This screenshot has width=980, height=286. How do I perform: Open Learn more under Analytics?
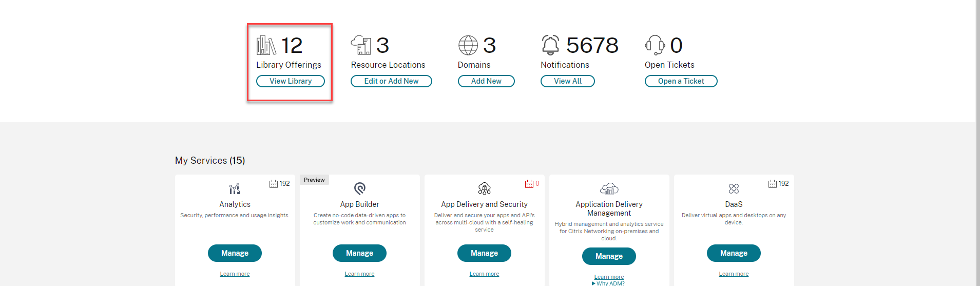pos(235,274)
